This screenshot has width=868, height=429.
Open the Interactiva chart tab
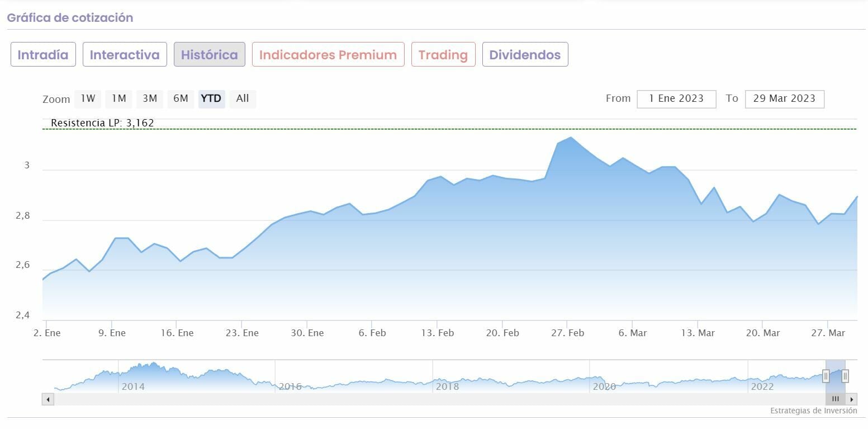click(125, 55)
